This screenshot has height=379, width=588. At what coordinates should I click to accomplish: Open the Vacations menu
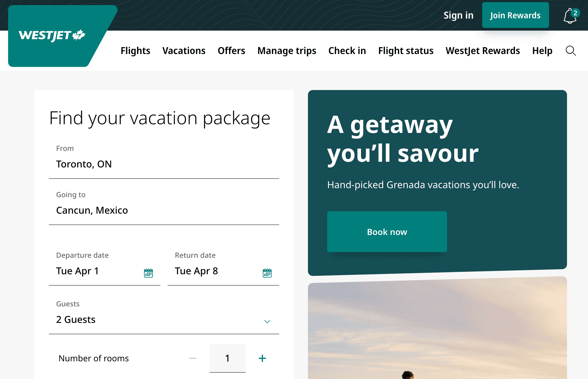click(184, 51)
